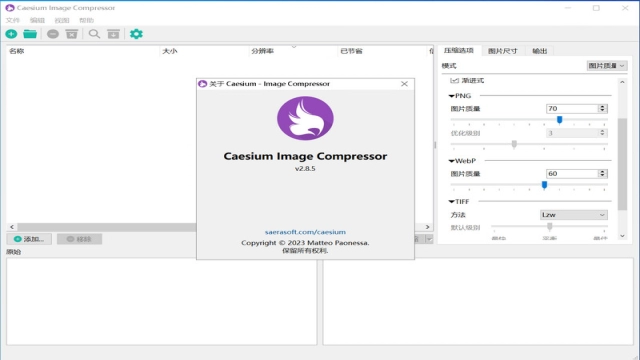
Task: Open the 模式 mode dropdown
Action: (607, 66)
